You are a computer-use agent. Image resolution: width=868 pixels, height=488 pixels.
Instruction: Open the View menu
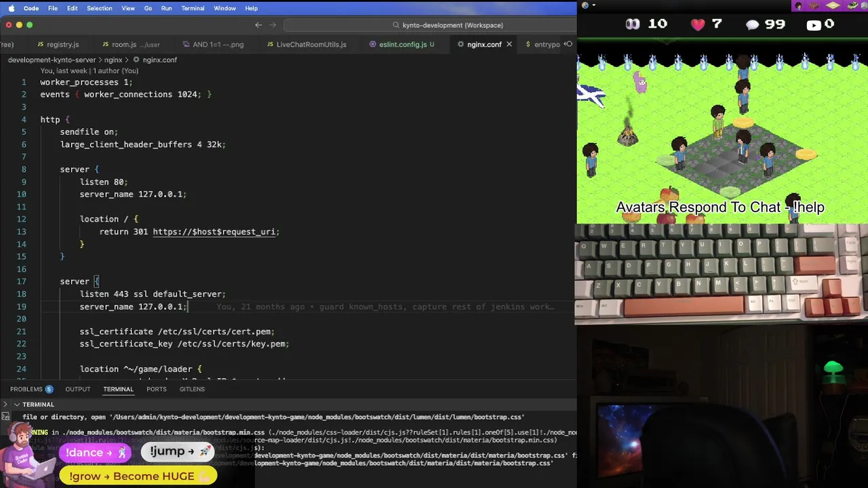(128, 8)
